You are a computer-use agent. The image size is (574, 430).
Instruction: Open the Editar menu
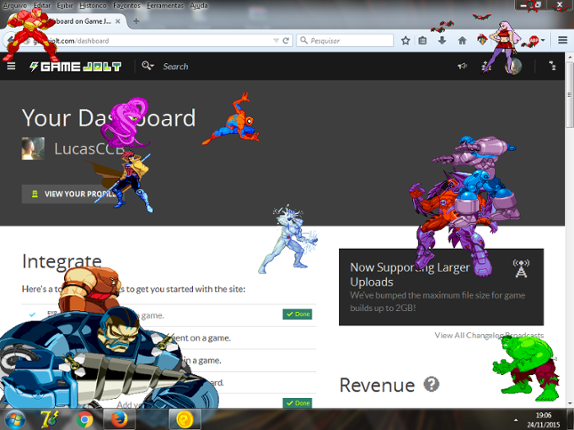[x=42, y=5]
